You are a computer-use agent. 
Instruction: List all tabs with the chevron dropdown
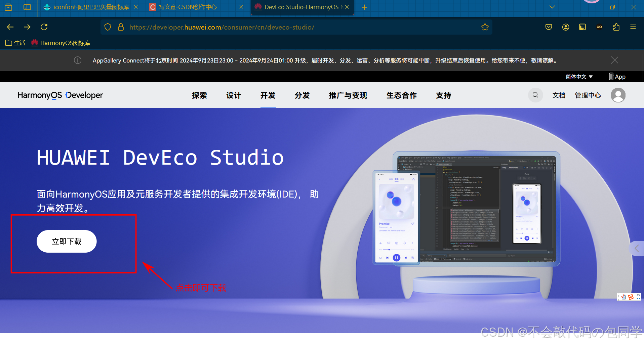552,7
